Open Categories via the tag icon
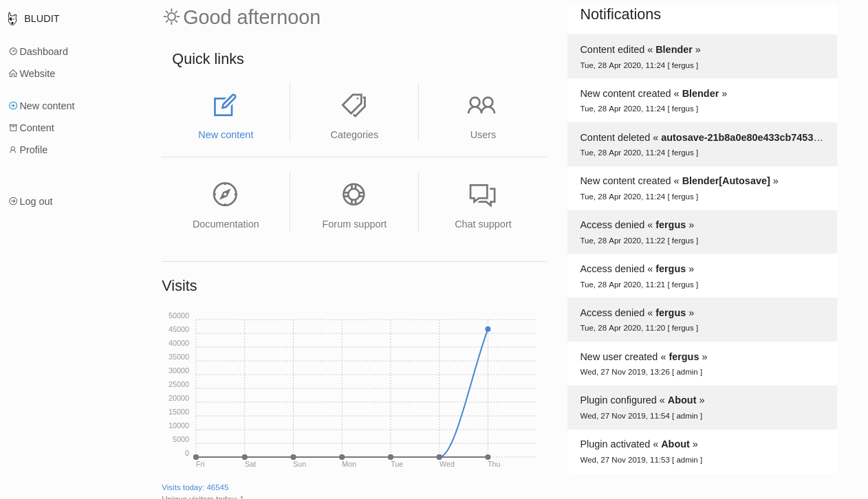The image size is (868, 499). point(354,104)
